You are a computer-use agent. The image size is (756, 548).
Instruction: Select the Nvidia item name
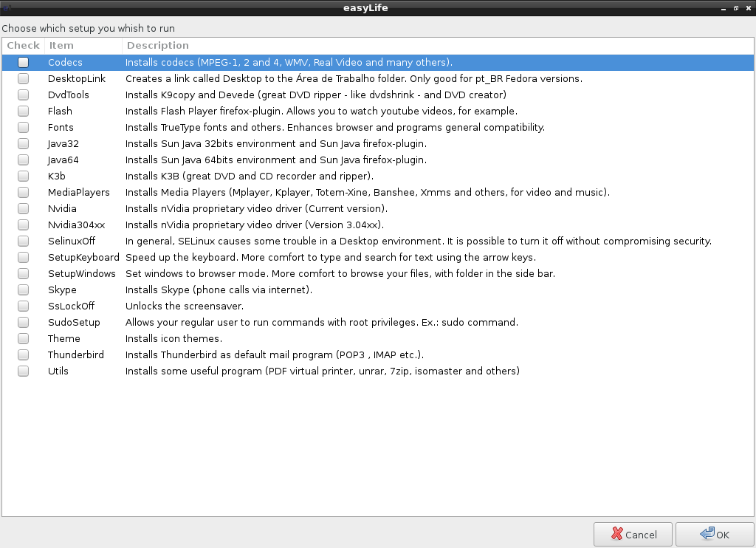pos(62,208)
